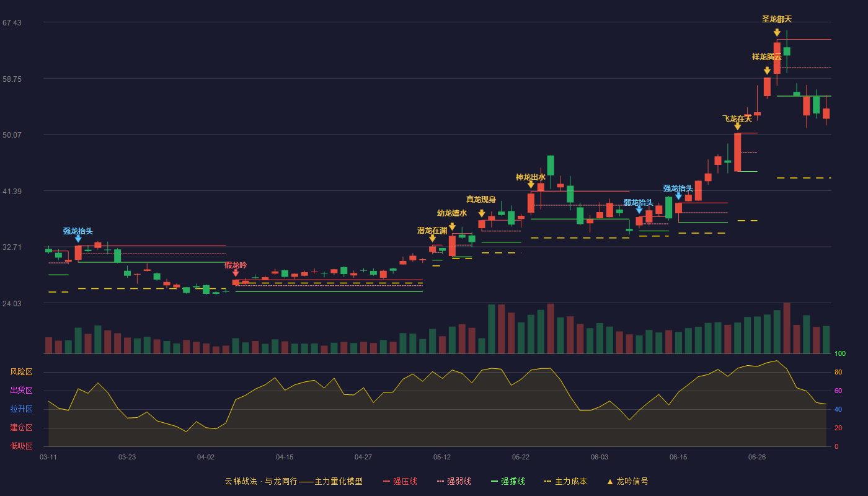Click the yellow arrow marker below 神龙出水
The height and width of the screenshot is (496, 868).
(531, 185)
